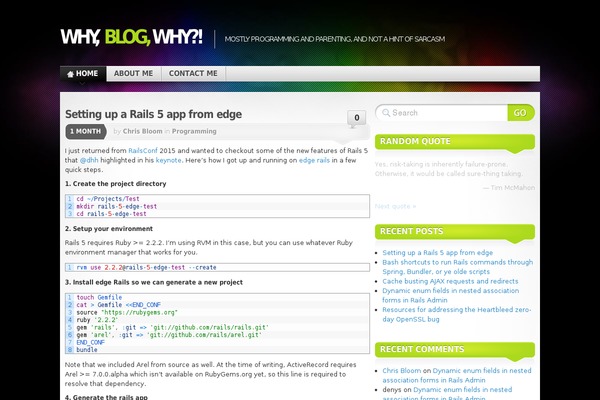Click the site tagline Mostly programming and parenting
The image size is (600, 400).
coord(335,39)
